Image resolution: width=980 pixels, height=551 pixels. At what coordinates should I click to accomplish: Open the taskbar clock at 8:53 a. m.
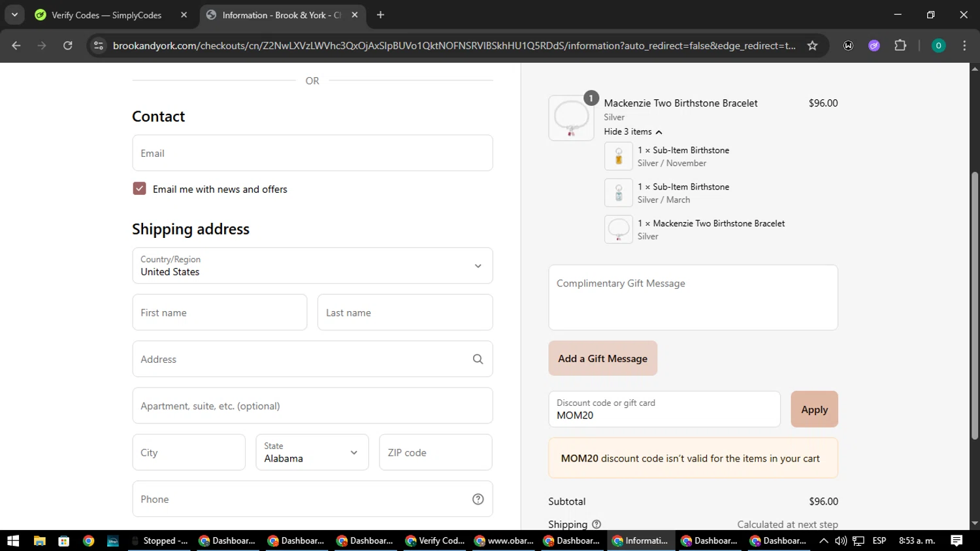pyautogui.click(x=917, y=541)
